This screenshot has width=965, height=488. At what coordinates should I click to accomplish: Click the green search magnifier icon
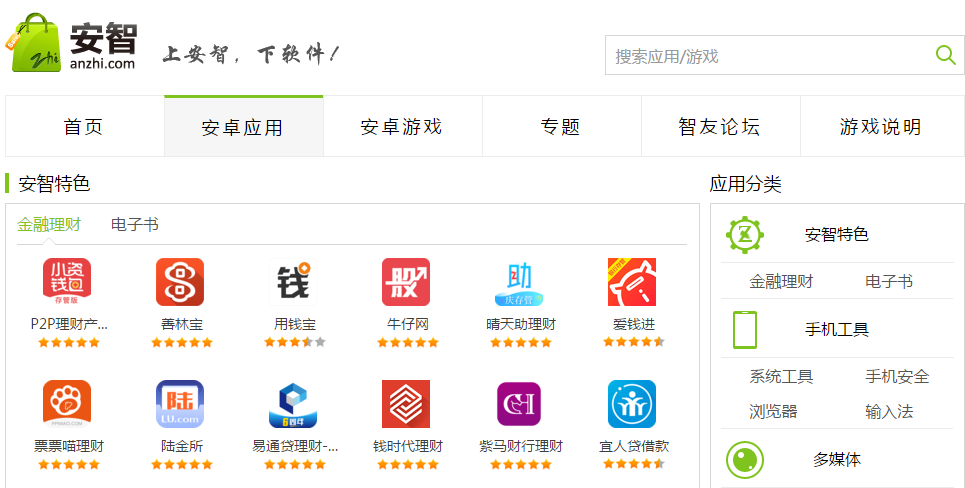pyautogui.click(x=945, y=55)
